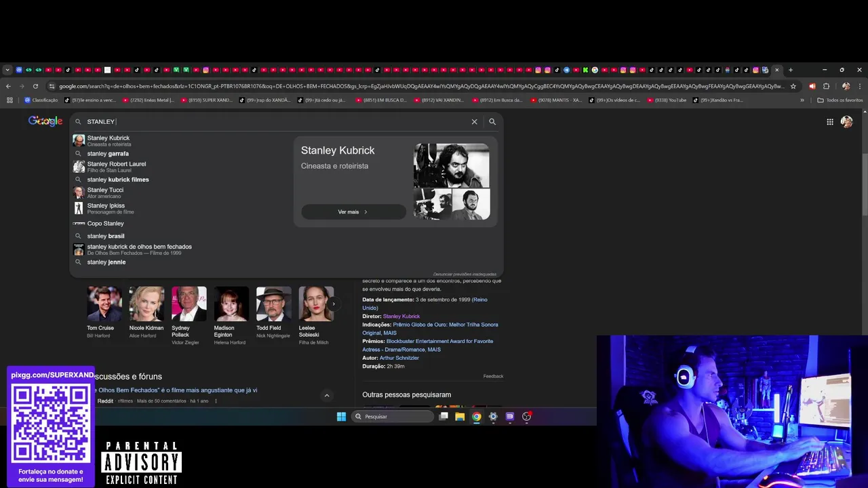Click the taskbar Pesquisar search box
Screen dimensions: 868x488
[393, 417]
